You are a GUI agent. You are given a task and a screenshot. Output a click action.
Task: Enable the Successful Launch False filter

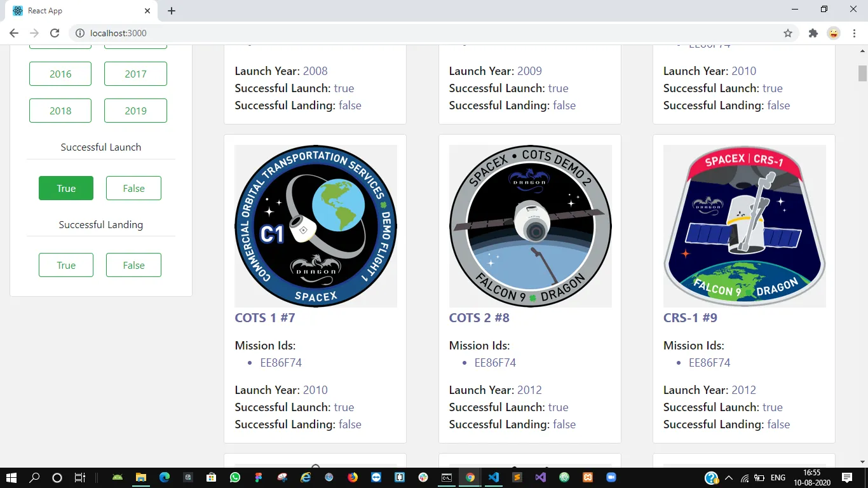[x=133, y=188]
